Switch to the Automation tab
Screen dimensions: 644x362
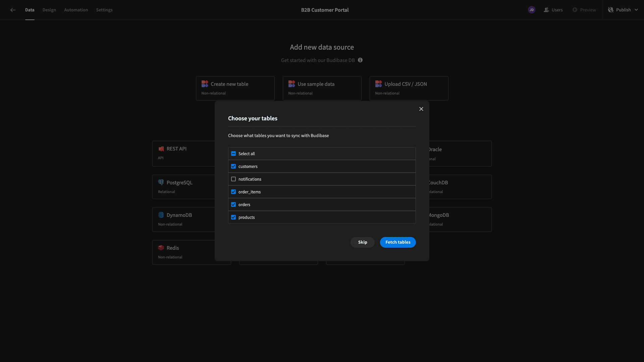click(76, 10)
